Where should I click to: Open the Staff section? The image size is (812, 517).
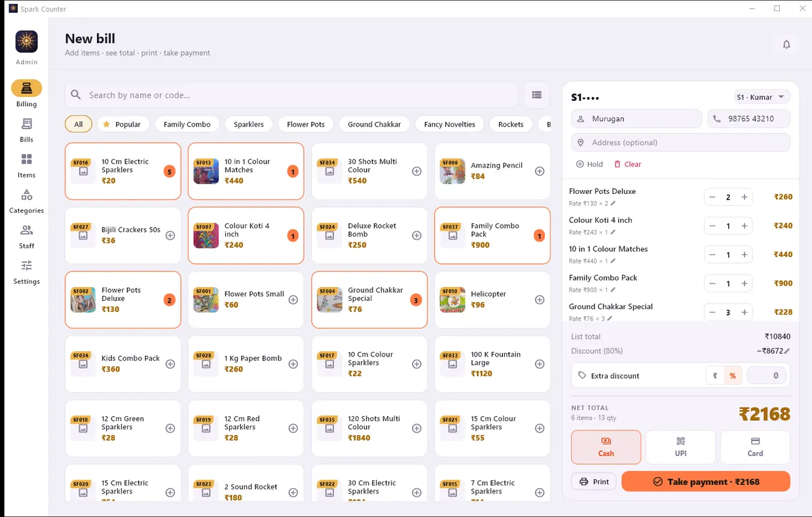(x=26, y=236)
